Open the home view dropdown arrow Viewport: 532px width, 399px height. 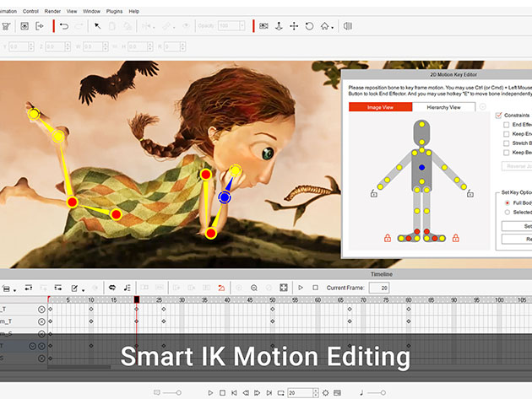coord(332,28)
